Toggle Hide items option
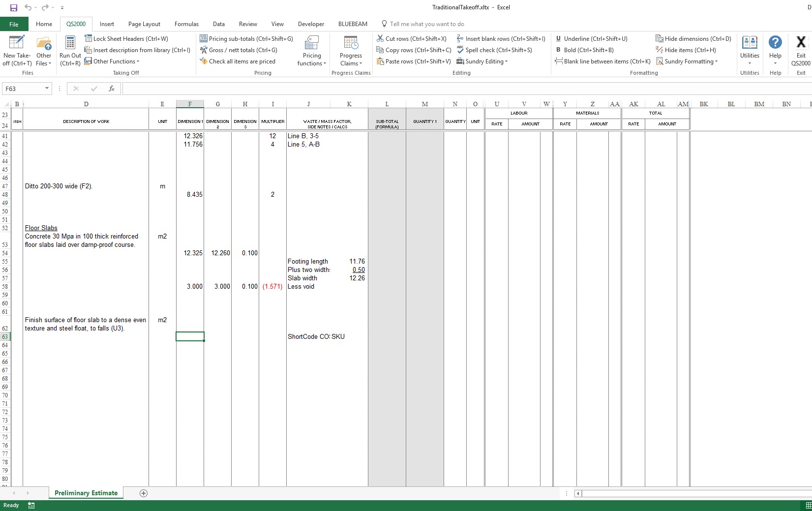This screenshot has width=812, height=511. [x=686, y=50]
